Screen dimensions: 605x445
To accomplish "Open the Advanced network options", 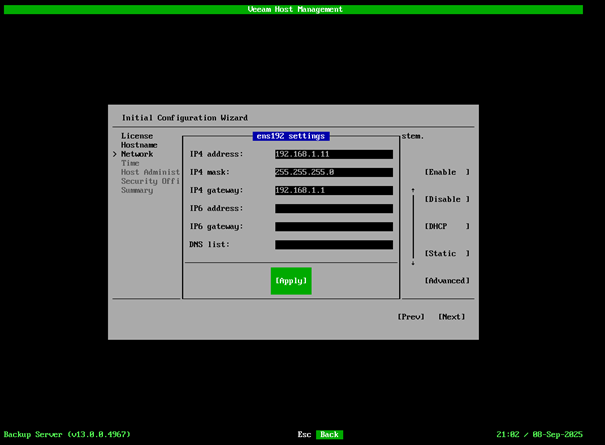I will pyautogui.click(x=446, y=281).
